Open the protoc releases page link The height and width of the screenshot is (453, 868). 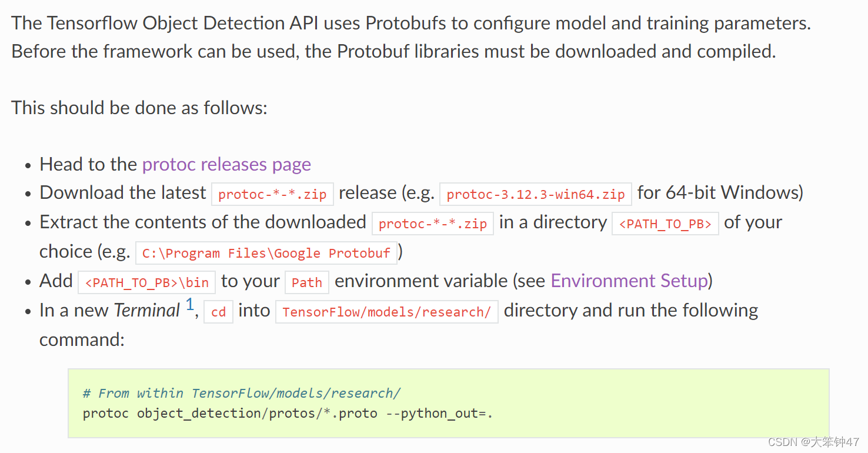pyautogui.click(x=226, y=164)
